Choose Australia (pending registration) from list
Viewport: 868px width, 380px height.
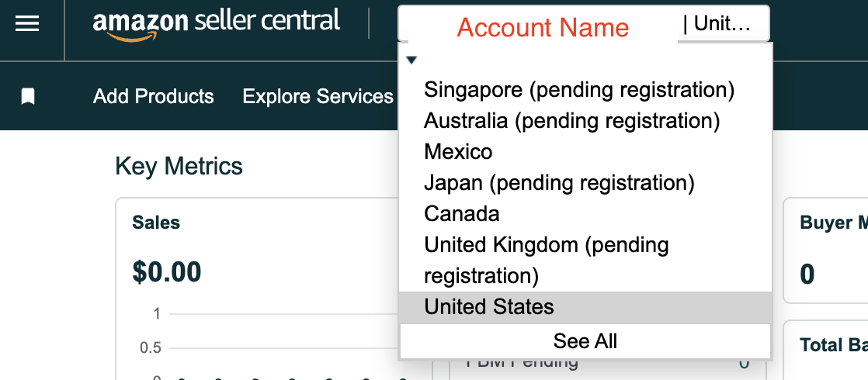571,121
